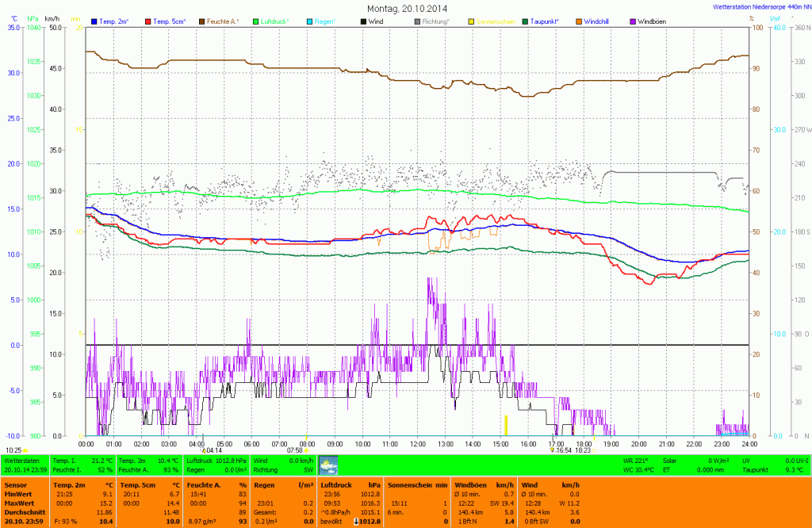Click the sunrise marker at 07:58

pos(306,450)
